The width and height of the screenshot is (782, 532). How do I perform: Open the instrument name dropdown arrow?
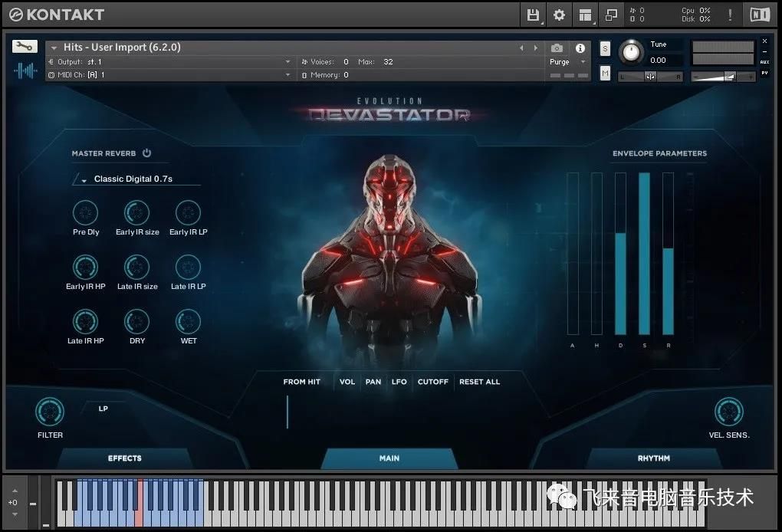54,48
